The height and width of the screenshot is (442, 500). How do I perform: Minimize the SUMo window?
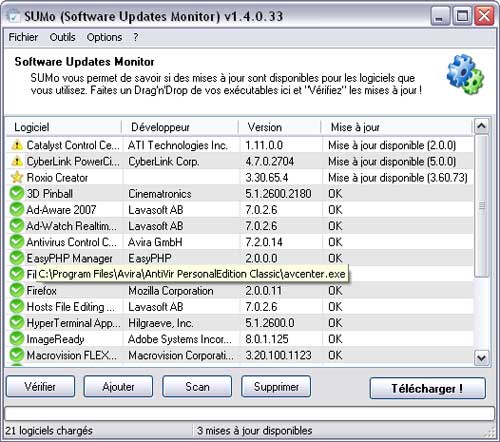click(440, 16)
